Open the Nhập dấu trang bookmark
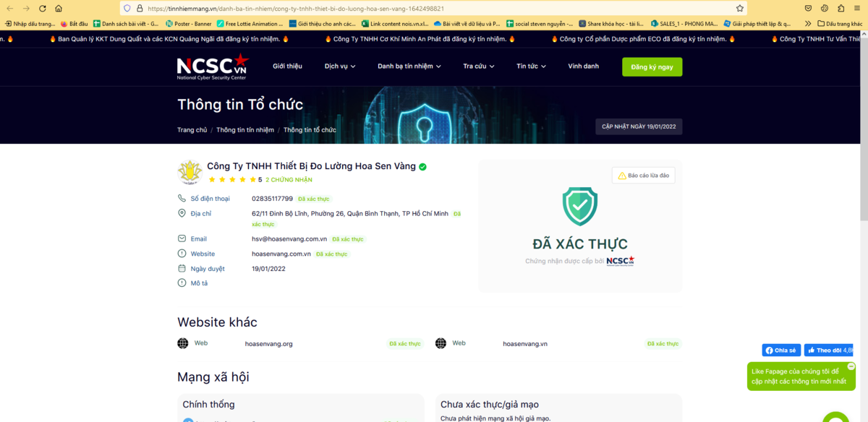Viewport: 868px width, 422px height. [x=30, y=23]
